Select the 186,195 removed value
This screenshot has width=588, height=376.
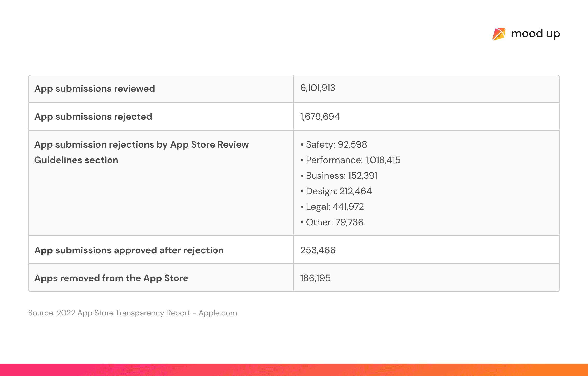tap(315, 278)
